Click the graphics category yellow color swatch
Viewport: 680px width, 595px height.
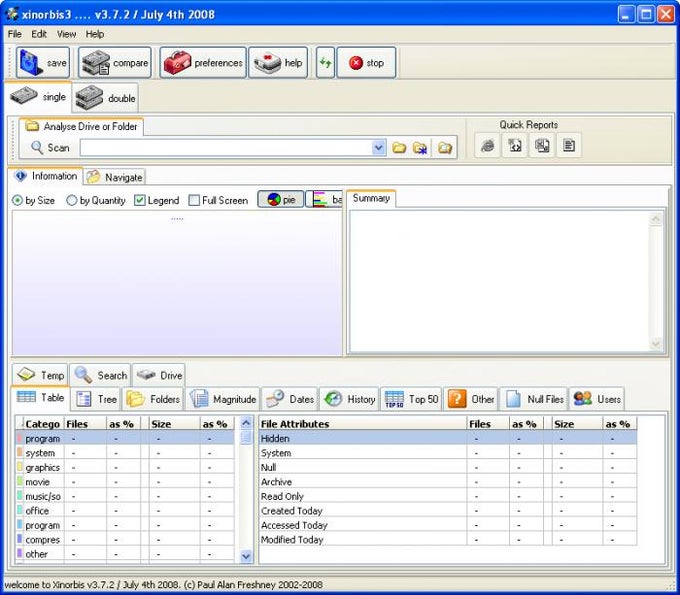(x=20, y=467)
